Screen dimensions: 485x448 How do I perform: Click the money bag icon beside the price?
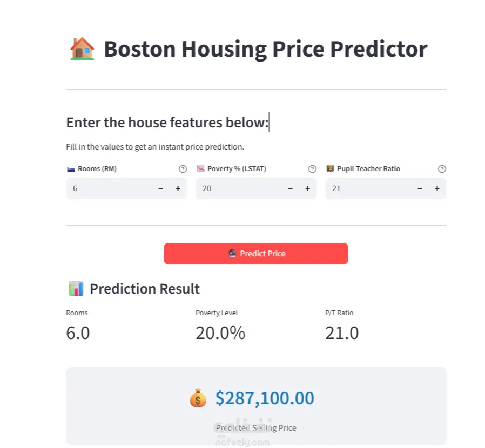click(x=198, y=399)
